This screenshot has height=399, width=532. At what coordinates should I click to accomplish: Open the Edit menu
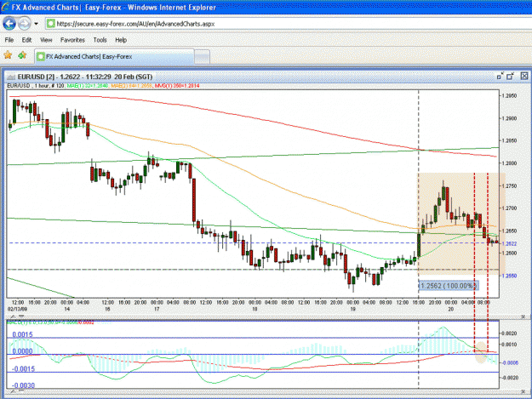tap(26, 40)
